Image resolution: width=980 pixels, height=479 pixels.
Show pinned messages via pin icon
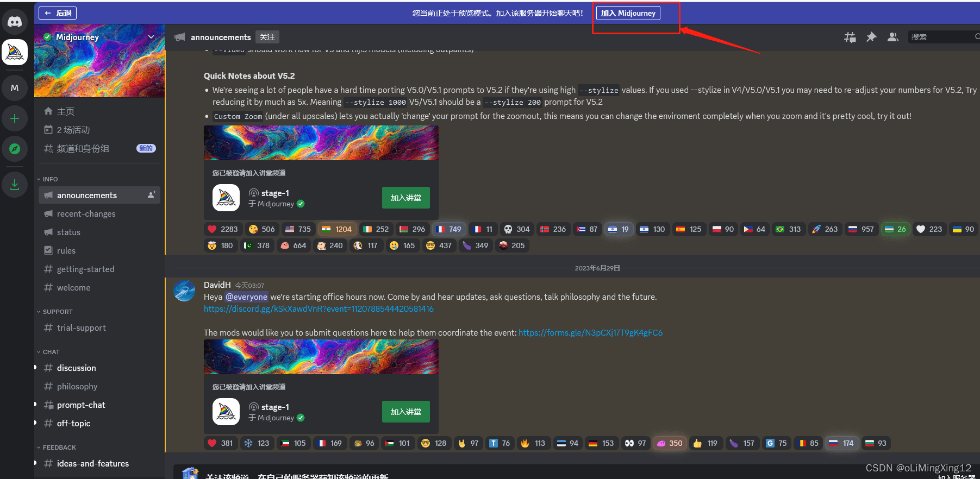click(871, 37)
